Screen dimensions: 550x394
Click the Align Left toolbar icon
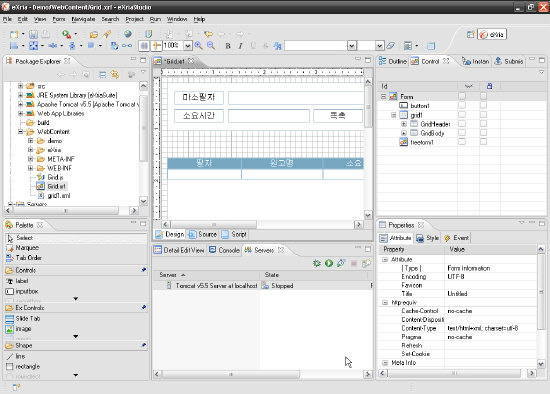[x=14, y=46]
